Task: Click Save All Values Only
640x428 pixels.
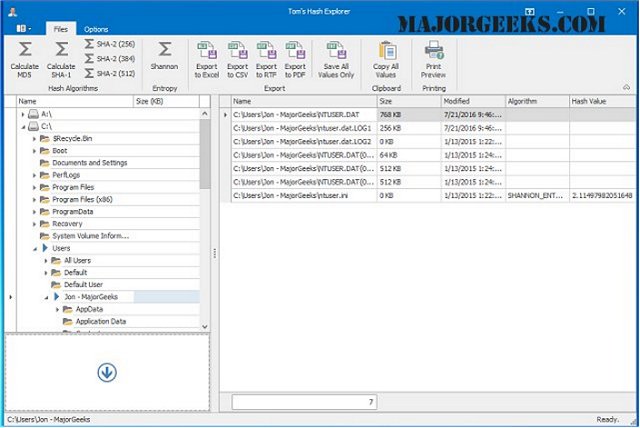Action: pyautogui.click(x=336, y=60)
